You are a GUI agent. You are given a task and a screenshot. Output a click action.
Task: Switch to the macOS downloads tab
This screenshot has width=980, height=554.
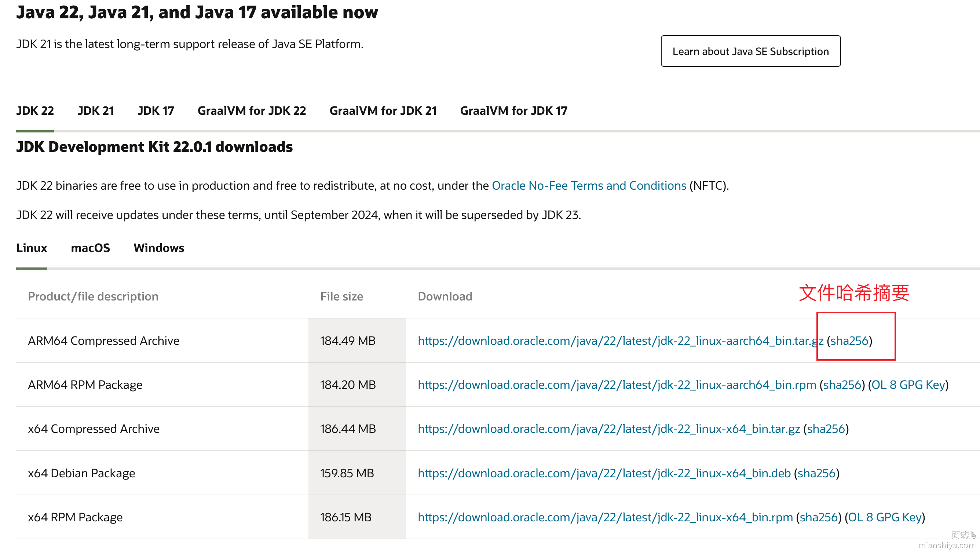90,248
